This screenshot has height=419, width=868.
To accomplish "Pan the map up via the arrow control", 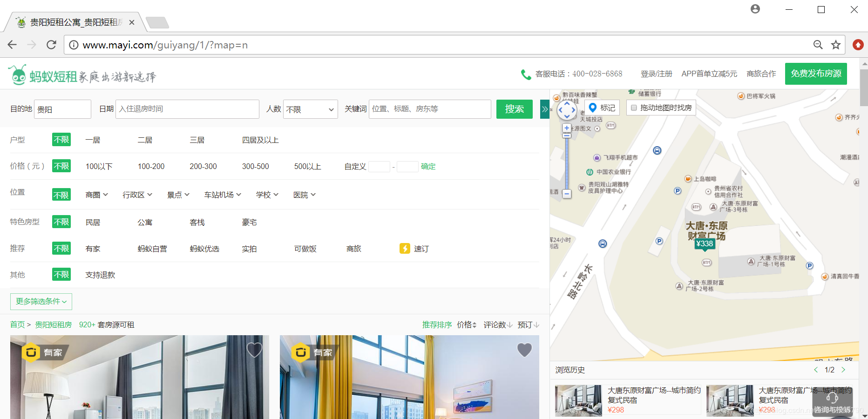I will coord(567,102).
